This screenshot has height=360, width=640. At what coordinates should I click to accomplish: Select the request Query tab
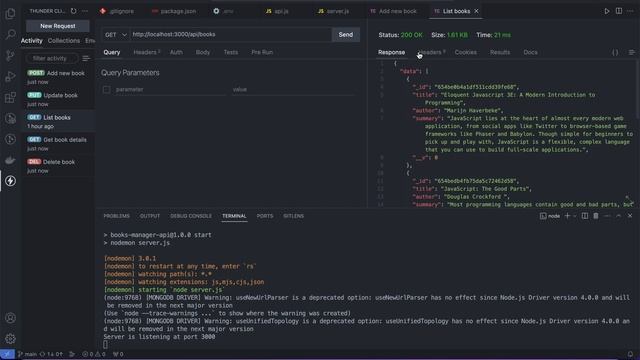112,52
